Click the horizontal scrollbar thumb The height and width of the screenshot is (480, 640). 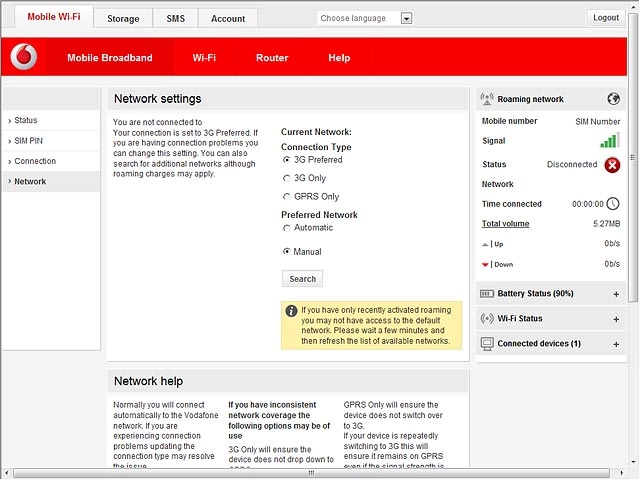tap(311, 473)
